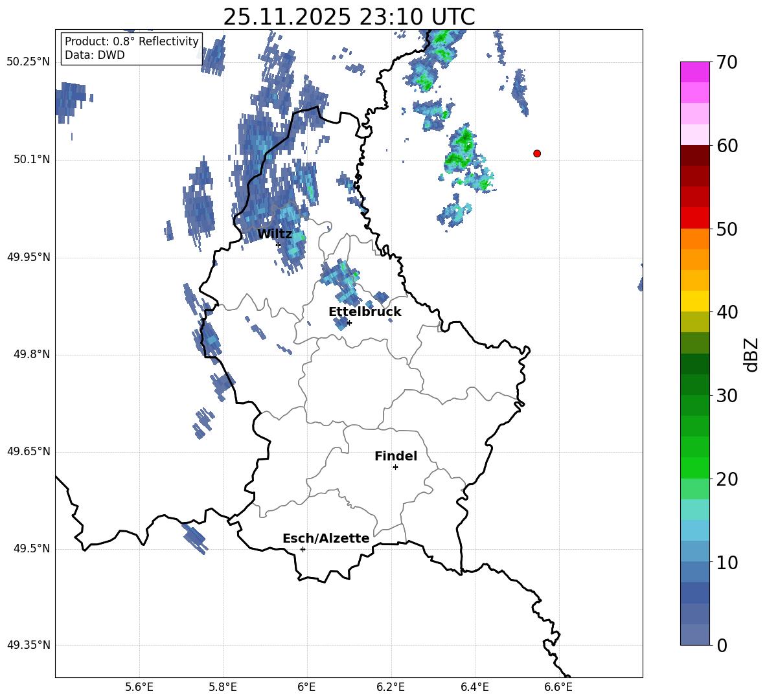Click the Ettelbruck city label
The width and height of the screenshot is (767, 700).
(x=365, y=312)
